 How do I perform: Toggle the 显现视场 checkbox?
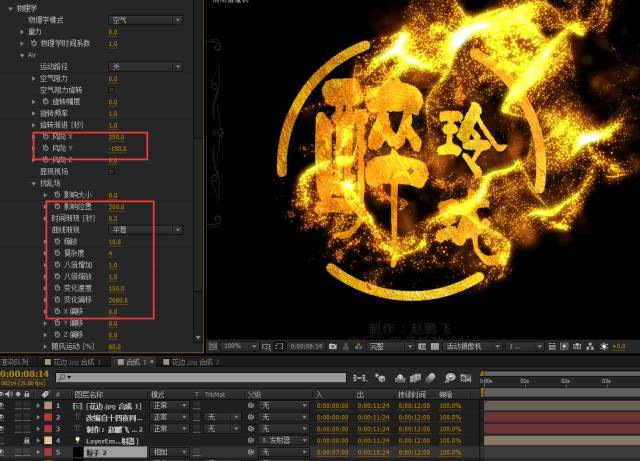(x=111, y=171)
